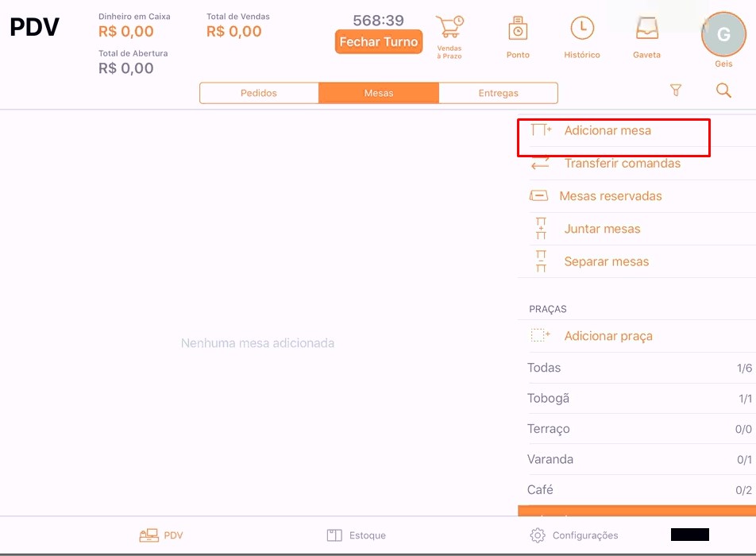Viewport: 756px width, 556px height.
Task: Click the PRAÇAS section header
Action: [x=548, y=309]
